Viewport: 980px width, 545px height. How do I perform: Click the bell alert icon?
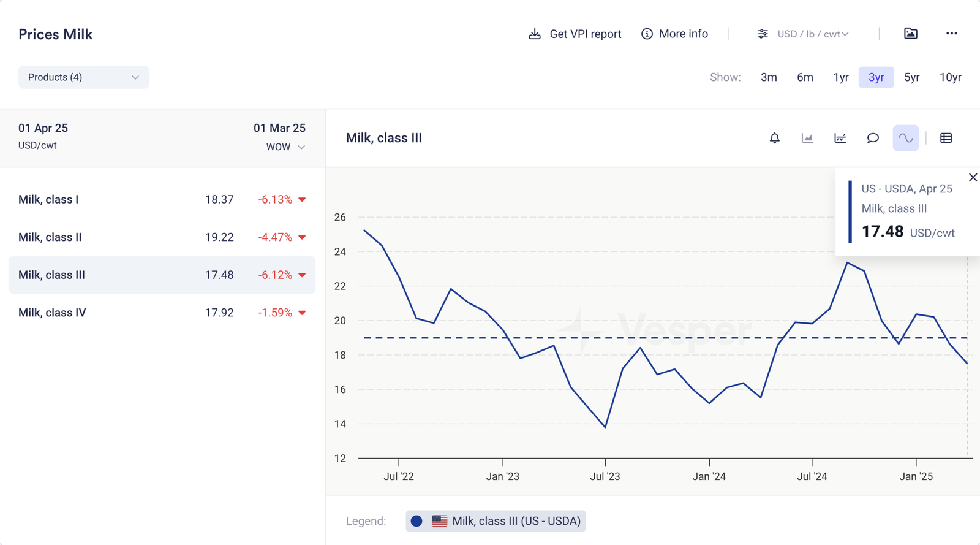click(774, 138)
